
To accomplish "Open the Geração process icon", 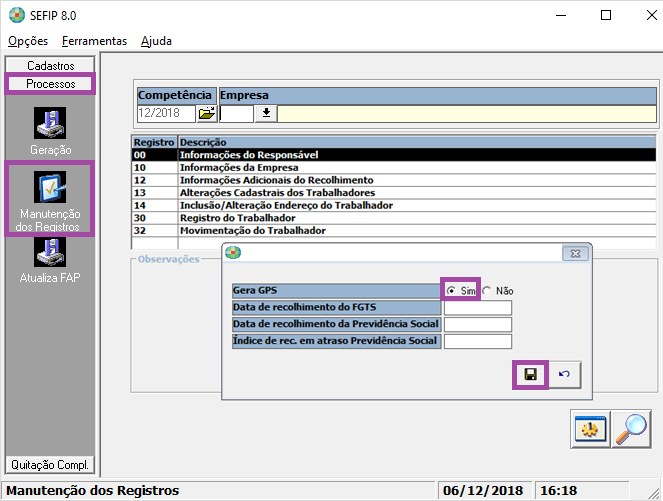I will tap(50, 123).
